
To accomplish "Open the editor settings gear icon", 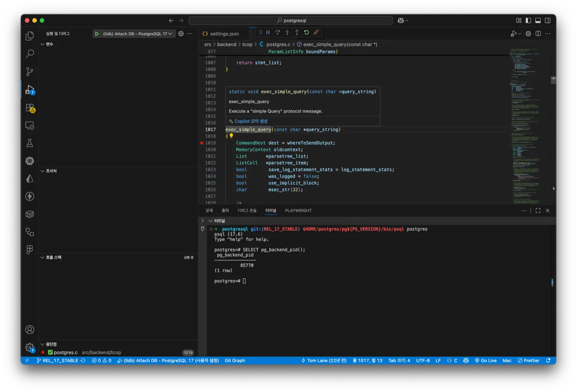I will (x=528, y=34).
